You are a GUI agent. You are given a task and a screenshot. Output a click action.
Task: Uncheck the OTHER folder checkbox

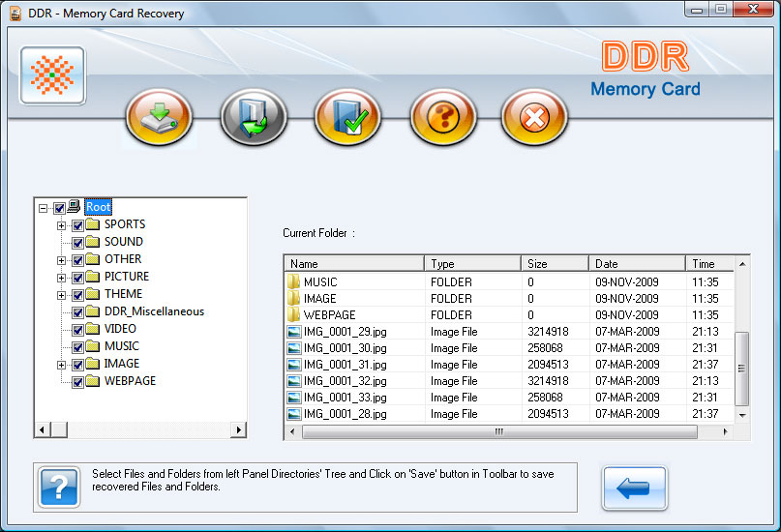[x=77, y=260]
